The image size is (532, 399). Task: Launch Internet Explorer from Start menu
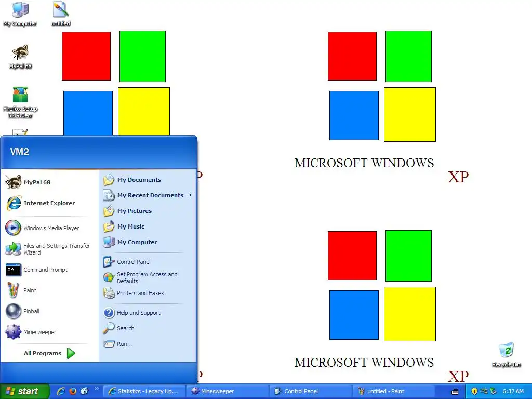tap(49, 203)
